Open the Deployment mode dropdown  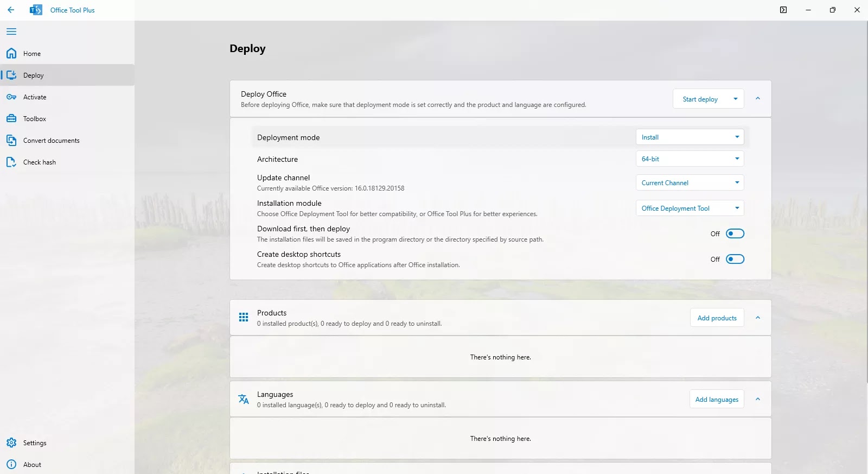point(690,137)
